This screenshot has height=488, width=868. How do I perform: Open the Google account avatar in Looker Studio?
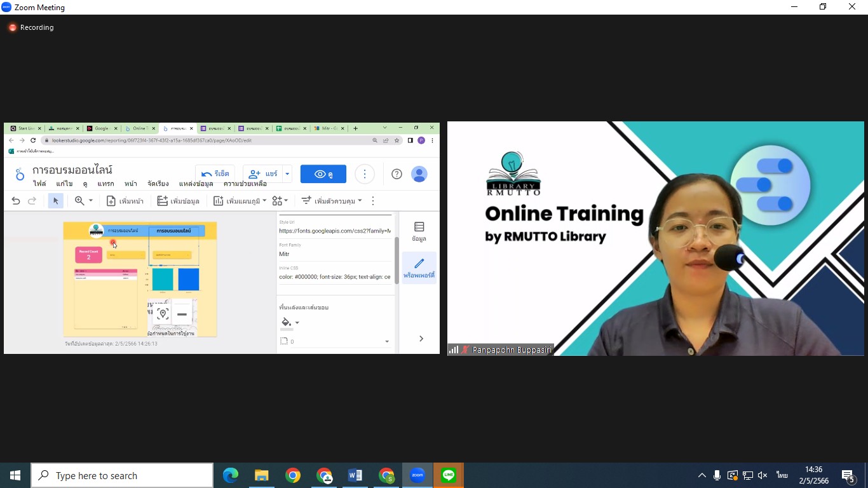pyautogui.click(x=419, y=174)
